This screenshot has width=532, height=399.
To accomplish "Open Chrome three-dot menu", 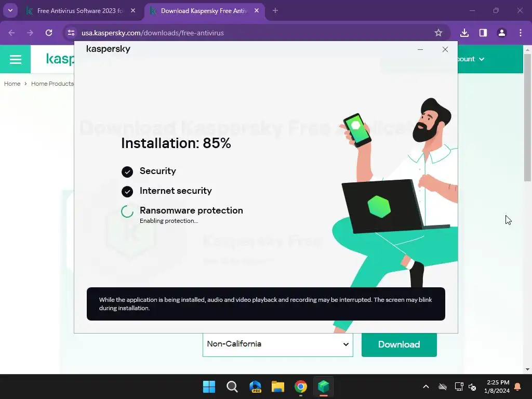I will [x=521, y=33].
